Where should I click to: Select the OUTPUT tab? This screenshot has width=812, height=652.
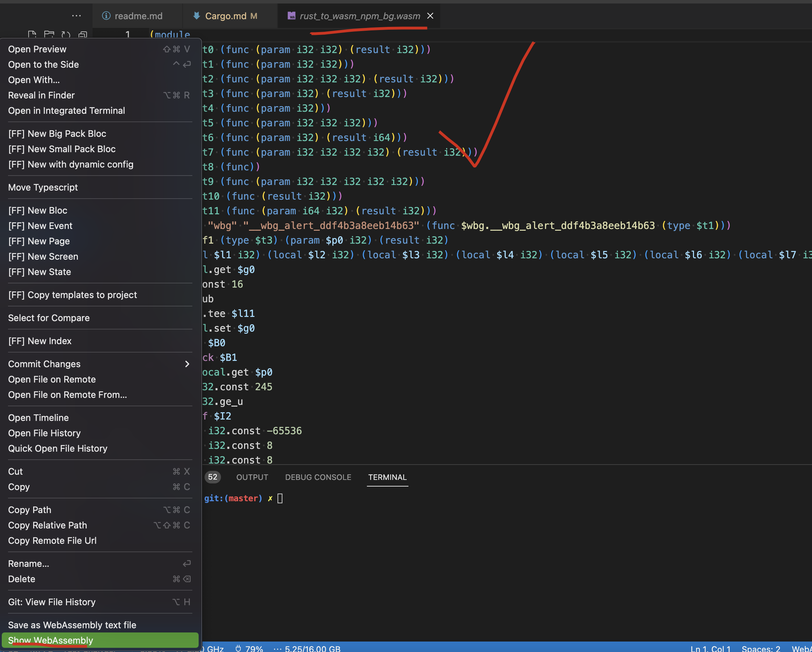[x=252, y=477]
